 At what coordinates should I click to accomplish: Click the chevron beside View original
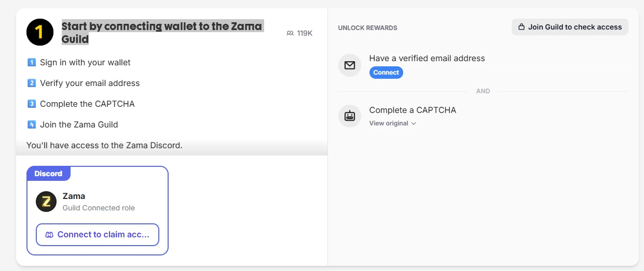414,123
